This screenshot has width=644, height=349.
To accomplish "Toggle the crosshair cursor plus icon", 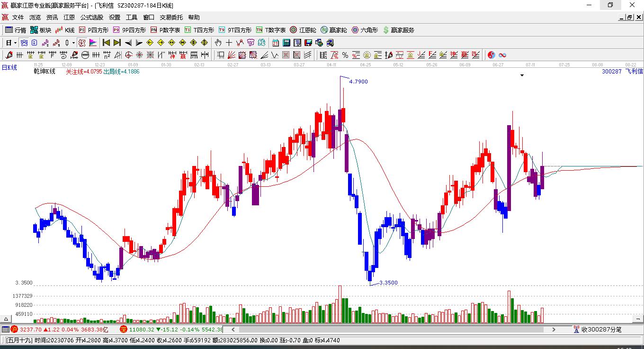I will [x=229, y=43].
